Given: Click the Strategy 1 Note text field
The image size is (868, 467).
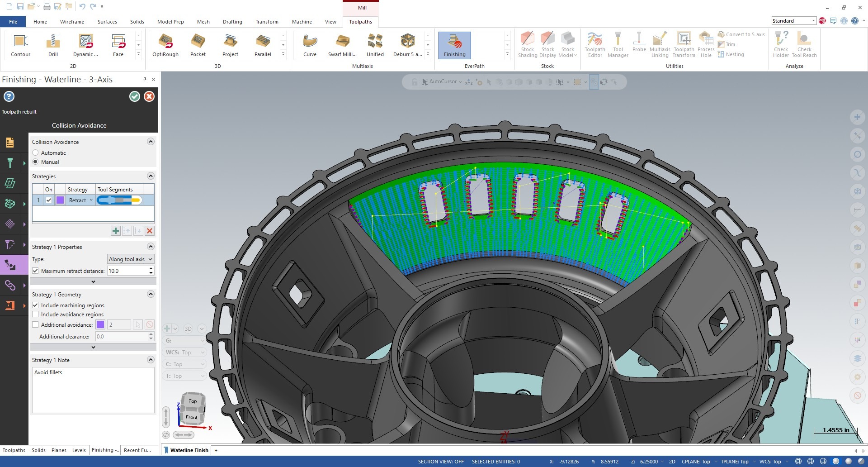Looking at the screenshot, I should click(x=93, y=390).
